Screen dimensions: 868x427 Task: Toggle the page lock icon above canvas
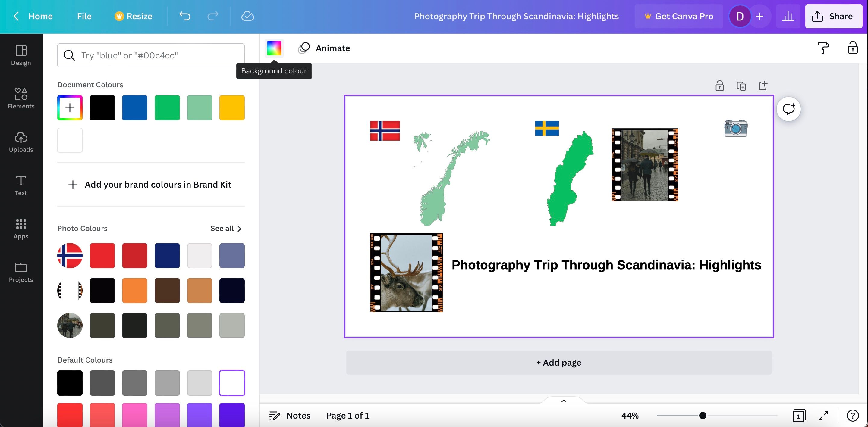click(x=719, y=86)
